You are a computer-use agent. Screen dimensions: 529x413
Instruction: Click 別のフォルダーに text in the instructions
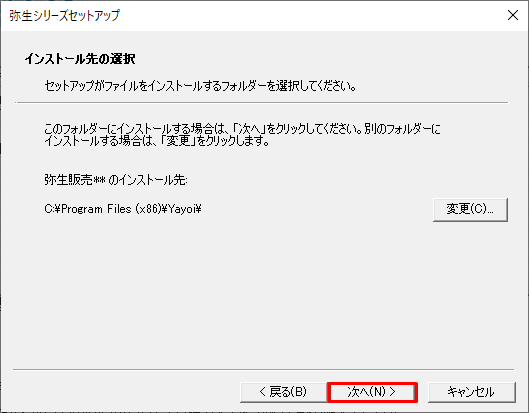pyautogui.click(x=402, y=129)
